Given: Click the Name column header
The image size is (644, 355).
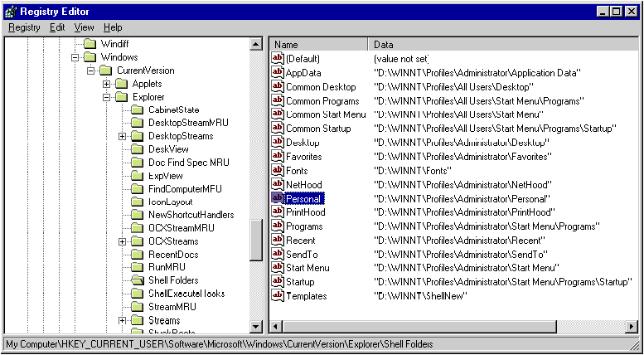Looking at the screenshot, I should pos(318,44).
